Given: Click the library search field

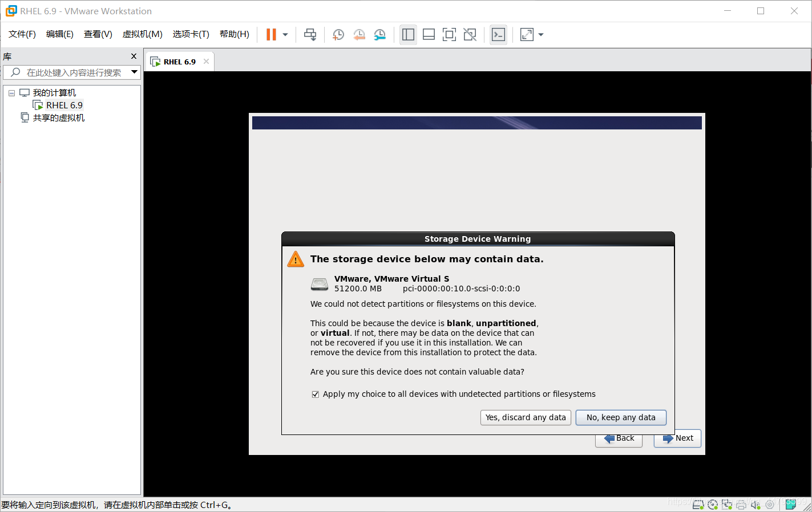Looking at the screenshot, I should click(71, 72).
